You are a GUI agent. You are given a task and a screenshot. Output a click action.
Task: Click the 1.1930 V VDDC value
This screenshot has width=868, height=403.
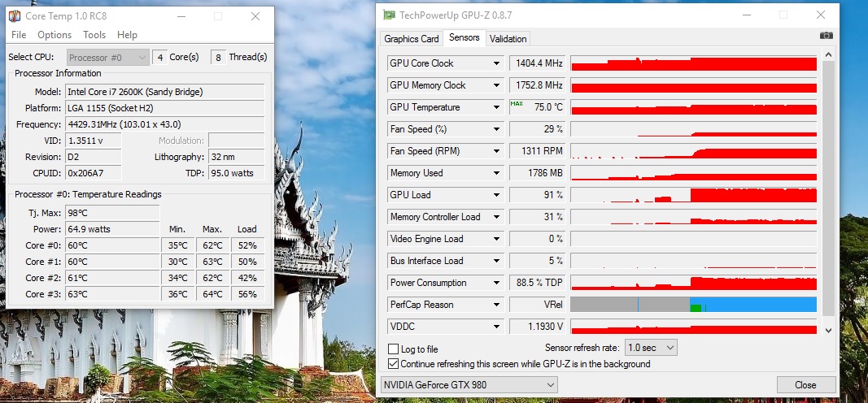click(537, 327)
